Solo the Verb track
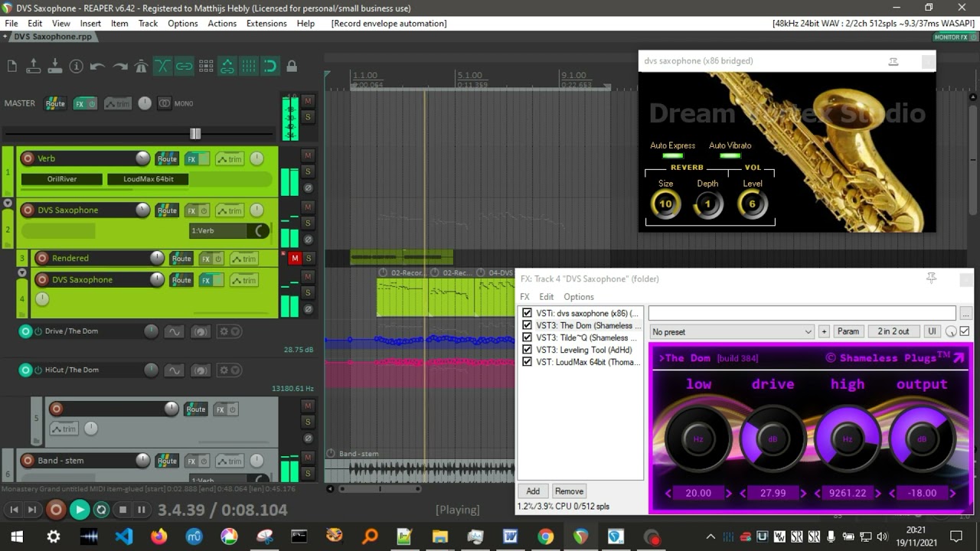This screenshot has width=980, height=551. [x=308, y=171]
